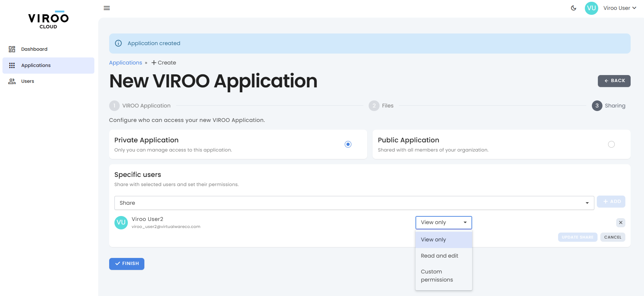
Task: Open Applications in sidebar
Action: pos(48,66)
